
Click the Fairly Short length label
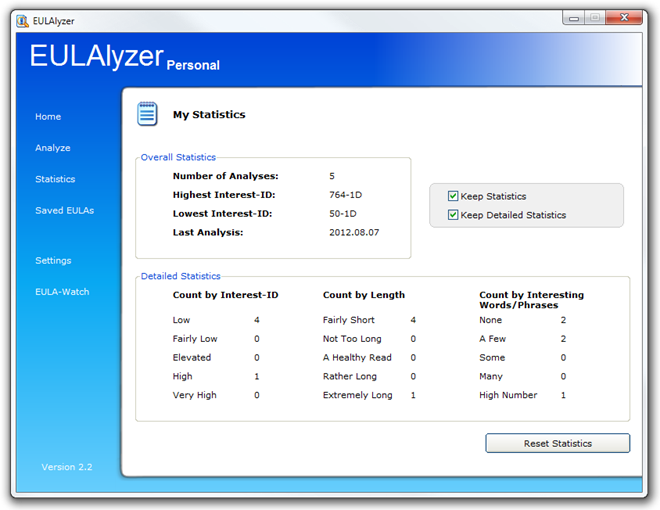[x=349, y=320]
